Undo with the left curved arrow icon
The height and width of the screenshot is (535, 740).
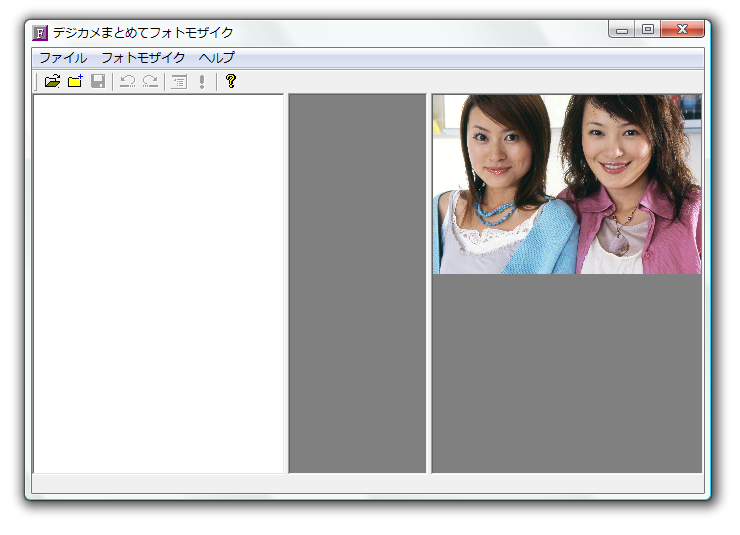click(x=127, y=82)
